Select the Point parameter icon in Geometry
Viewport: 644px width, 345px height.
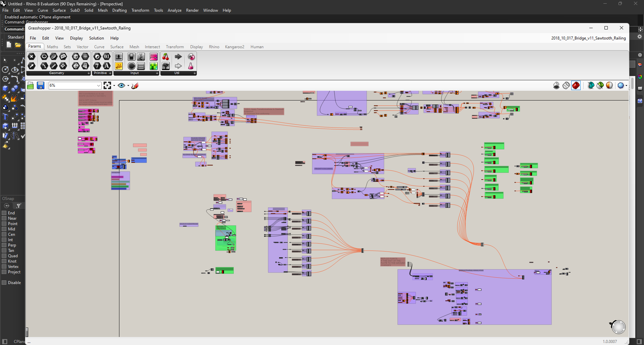[32, 57]
